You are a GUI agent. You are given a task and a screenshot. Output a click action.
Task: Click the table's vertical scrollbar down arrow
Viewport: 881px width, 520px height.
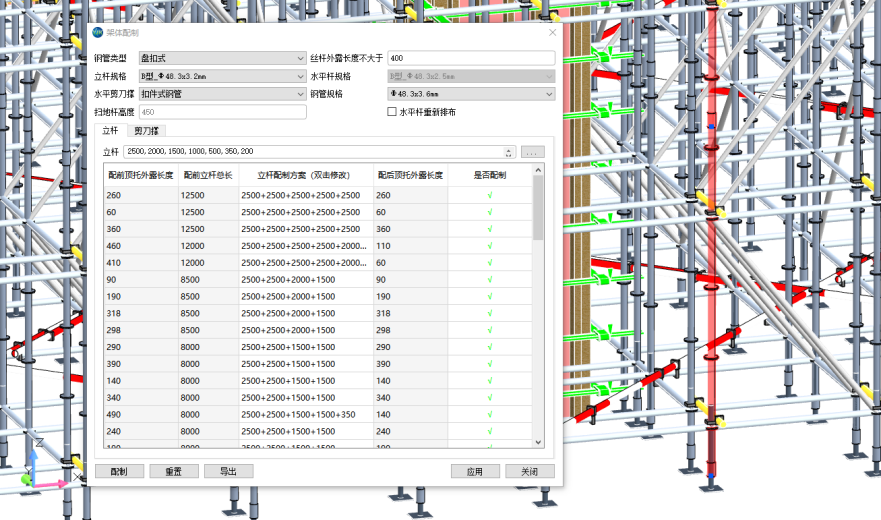[539, 442]
